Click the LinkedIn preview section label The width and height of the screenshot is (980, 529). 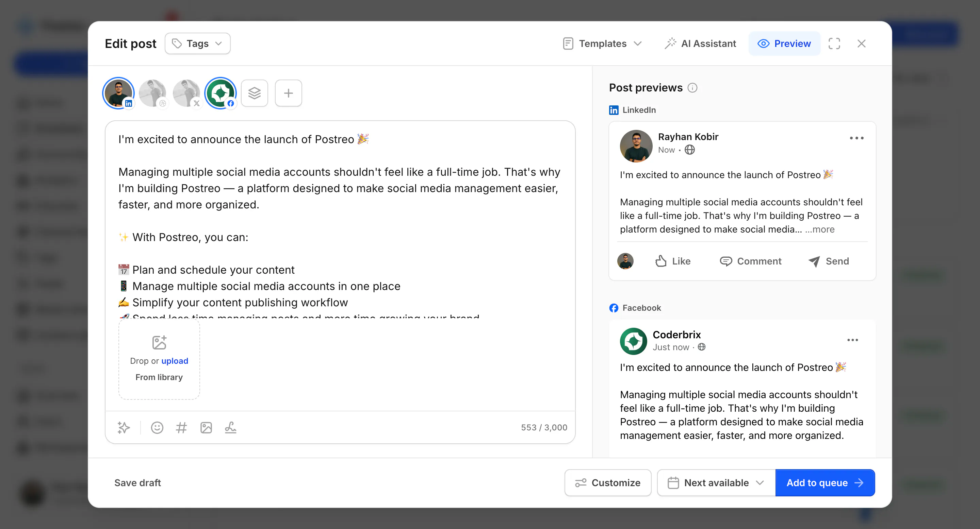point(632,110)
